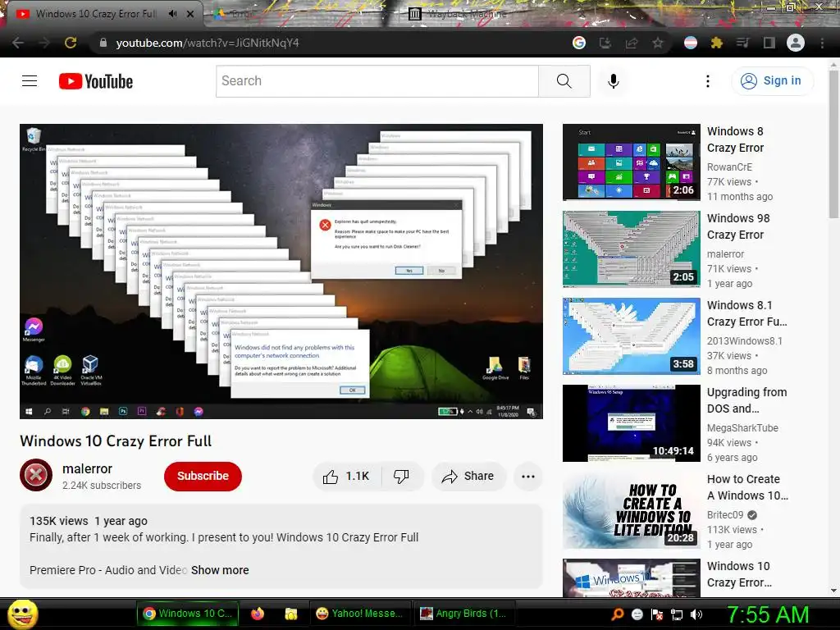Image resolution: width=840 pixels, height=630 pixels.
Task: Open the media control playlist icon
Action: tap(742, 43)
